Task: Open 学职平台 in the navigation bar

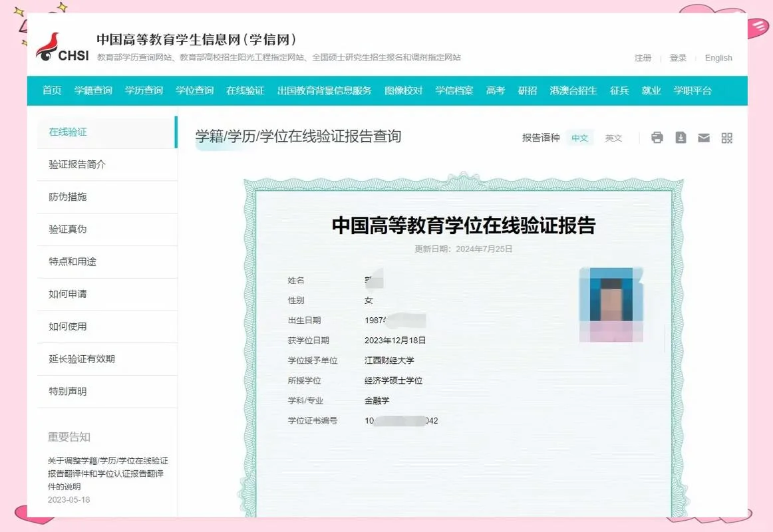Action: (693, 90)
